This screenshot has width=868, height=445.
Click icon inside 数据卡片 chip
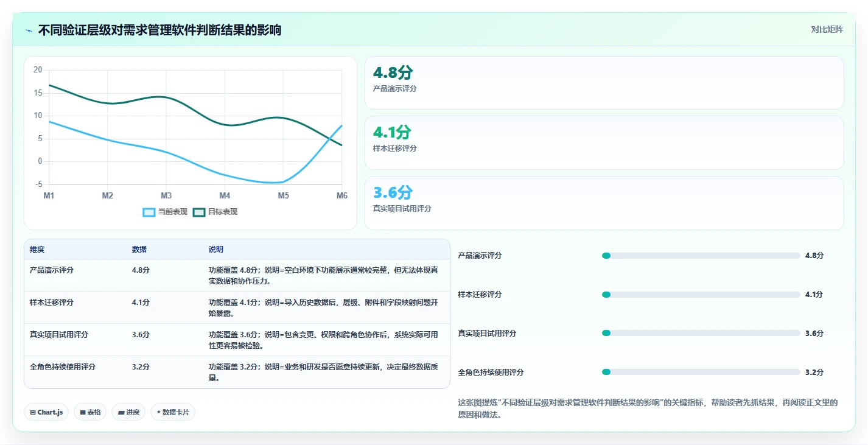(159, 413)
